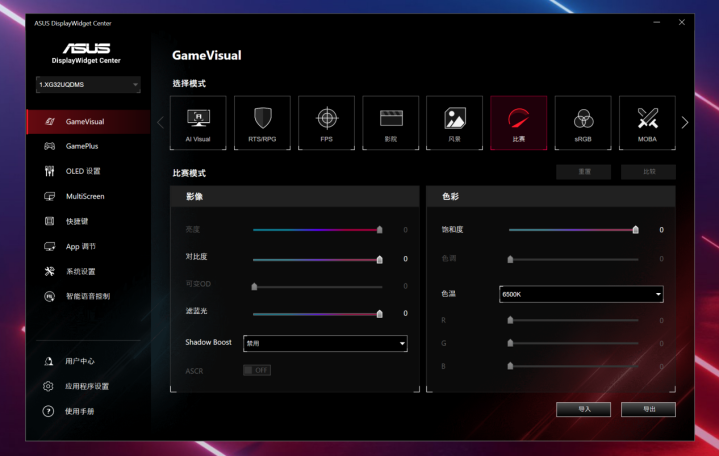719x456 pixels.
Task: Toggle the ASCR OFF switch
Action: point(257,370)
